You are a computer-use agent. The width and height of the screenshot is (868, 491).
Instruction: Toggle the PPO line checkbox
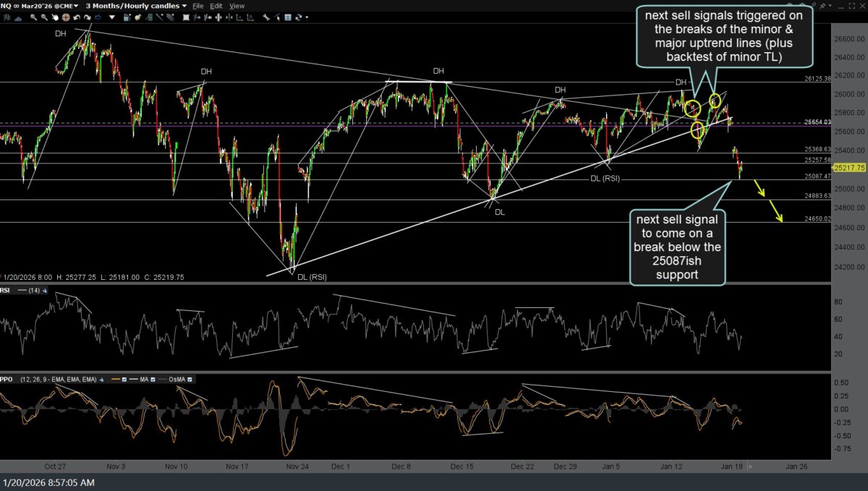[124, 380]
